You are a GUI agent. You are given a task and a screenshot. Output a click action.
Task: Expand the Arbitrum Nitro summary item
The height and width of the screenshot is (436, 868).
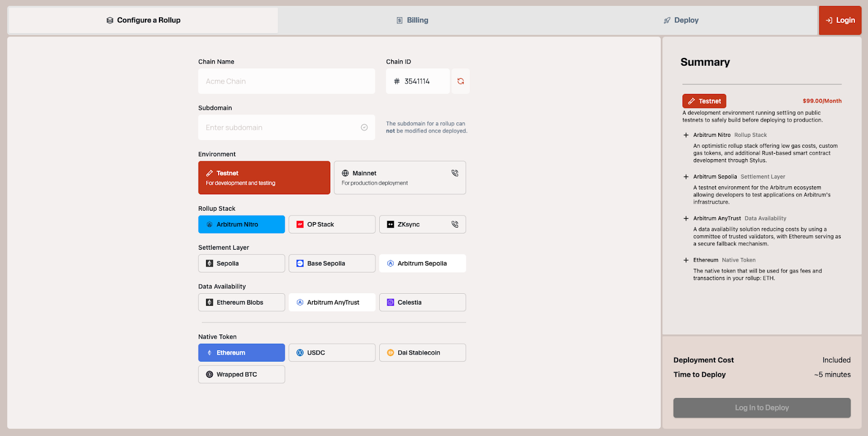click(x=686, y=135)
